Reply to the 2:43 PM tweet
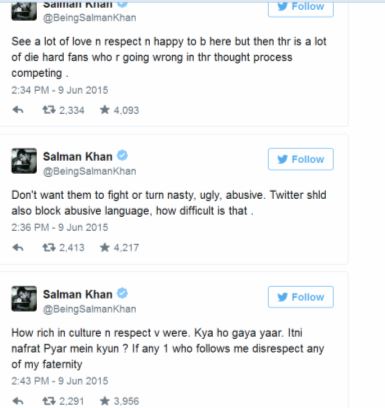The image size is (385, 408). click(x=18, y=401)
